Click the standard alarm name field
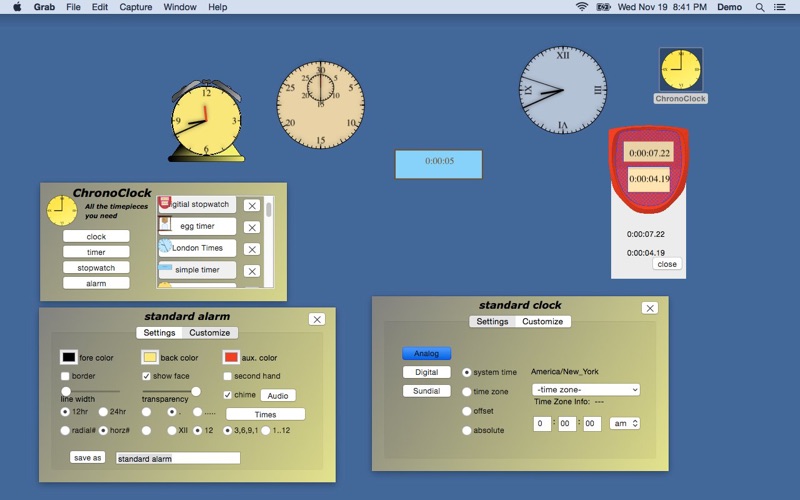This screenshot has height=500, width=800. click(178, 458)
